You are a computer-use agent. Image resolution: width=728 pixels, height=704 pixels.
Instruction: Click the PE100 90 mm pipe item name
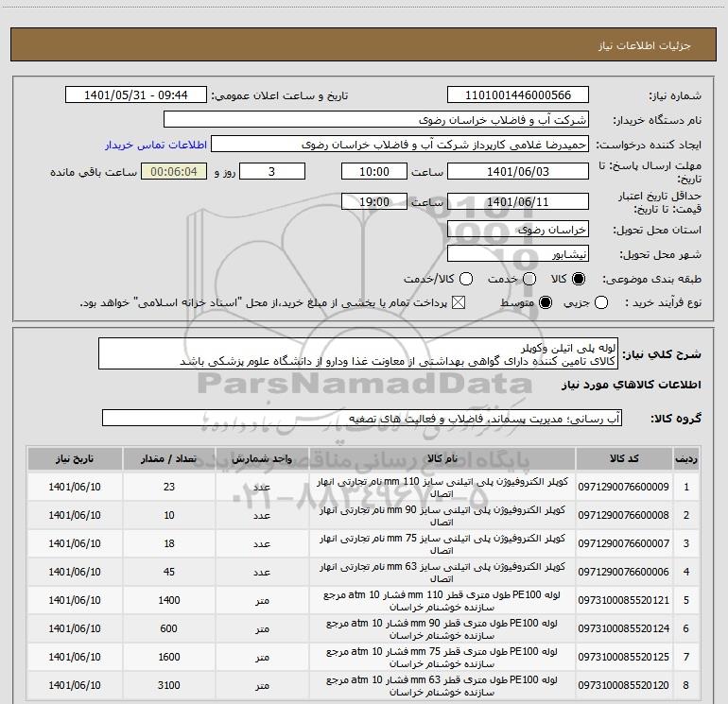pyautogui.click(x=442, y=628)
